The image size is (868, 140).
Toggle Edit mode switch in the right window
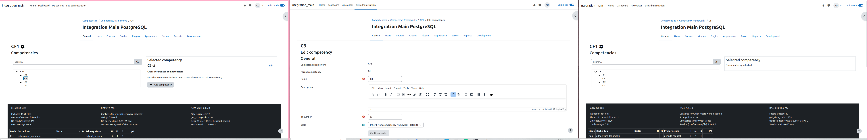click(x=861, y=6)
